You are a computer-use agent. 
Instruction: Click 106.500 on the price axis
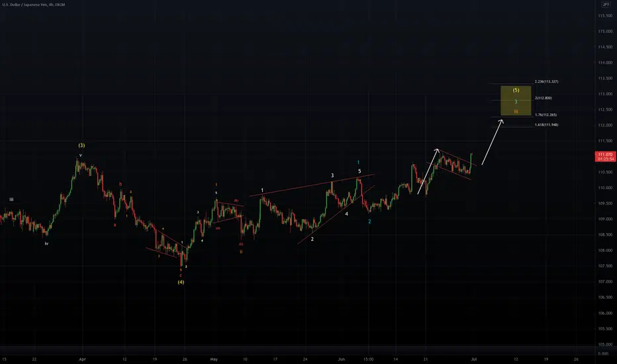click(x=605, y=297)
